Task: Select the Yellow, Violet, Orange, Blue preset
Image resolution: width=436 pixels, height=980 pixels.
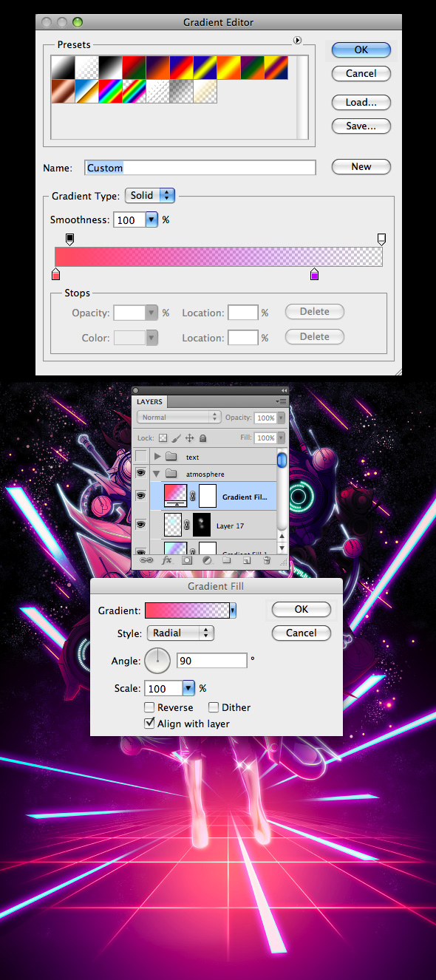Action: (x=276, y=68)
